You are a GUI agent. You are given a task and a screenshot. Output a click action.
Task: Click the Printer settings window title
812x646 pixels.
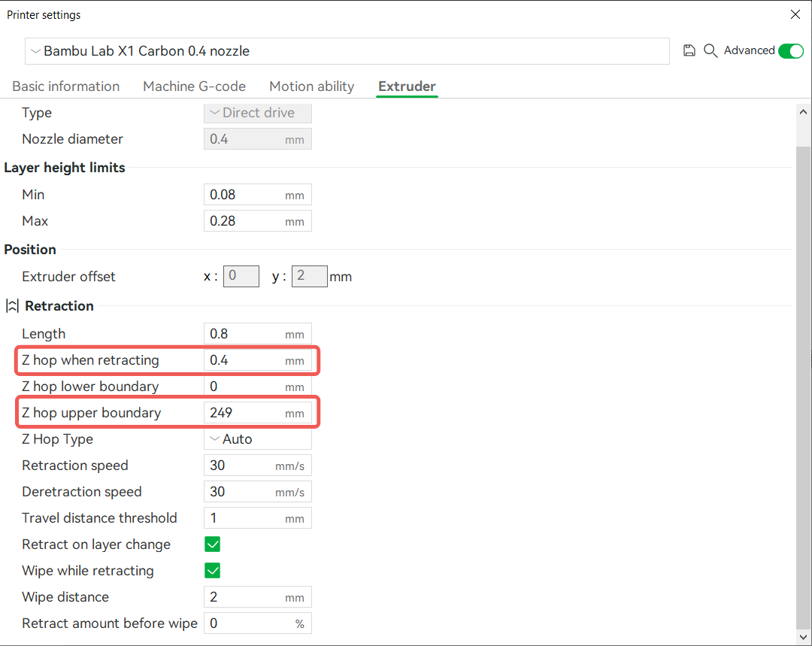tap(44, 14)
